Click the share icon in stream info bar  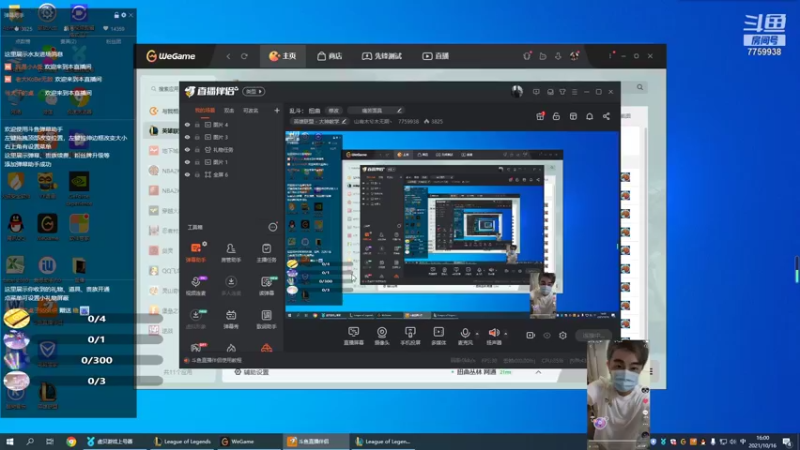[606, 116]
